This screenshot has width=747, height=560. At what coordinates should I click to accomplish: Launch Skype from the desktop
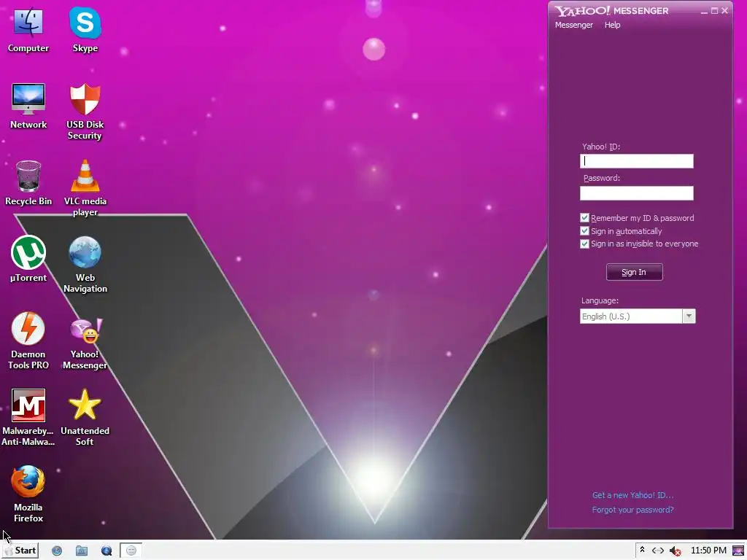pyautogui.click(x=85, y=29)
